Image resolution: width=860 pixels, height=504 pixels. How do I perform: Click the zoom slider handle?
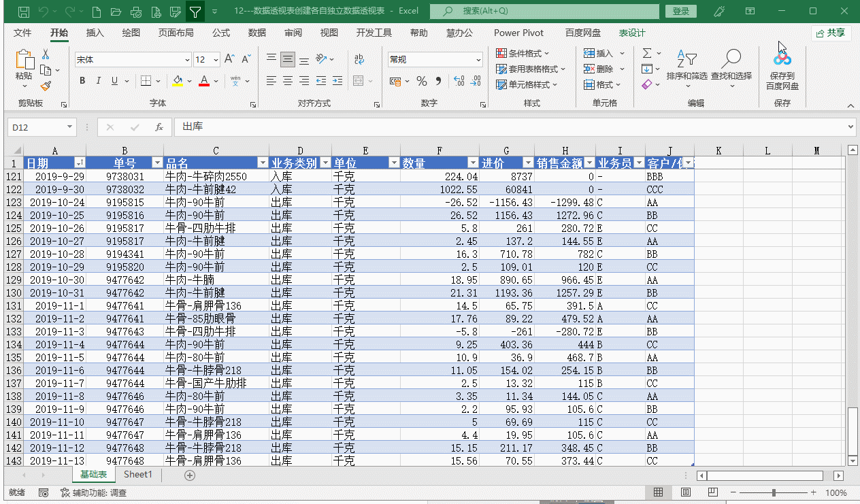click(774, 492)
